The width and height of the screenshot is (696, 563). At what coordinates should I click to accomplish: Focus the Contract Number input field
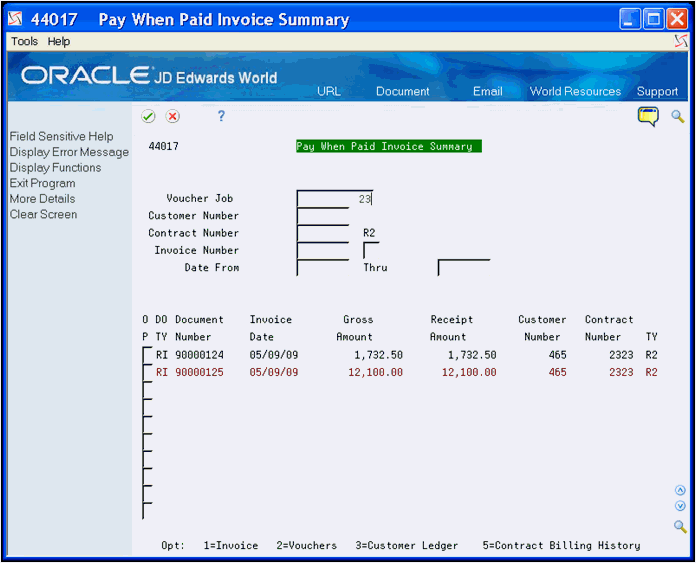[323, 233]
